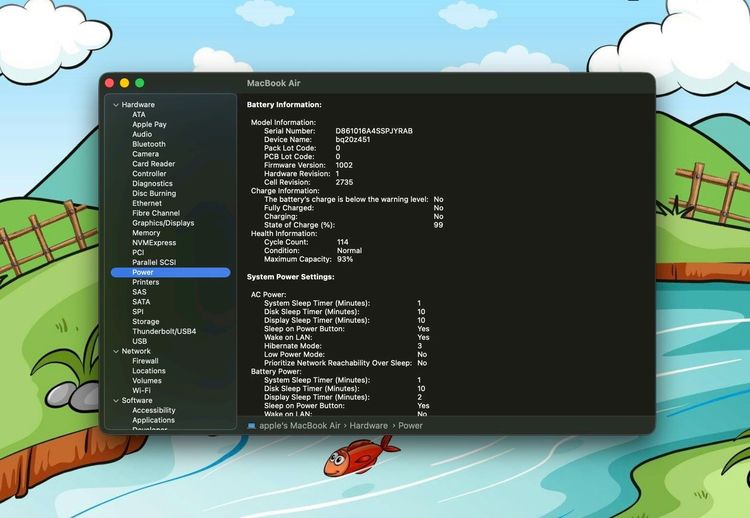
Task: Minimize the window with the yellow button
Action: pos(124,83)
